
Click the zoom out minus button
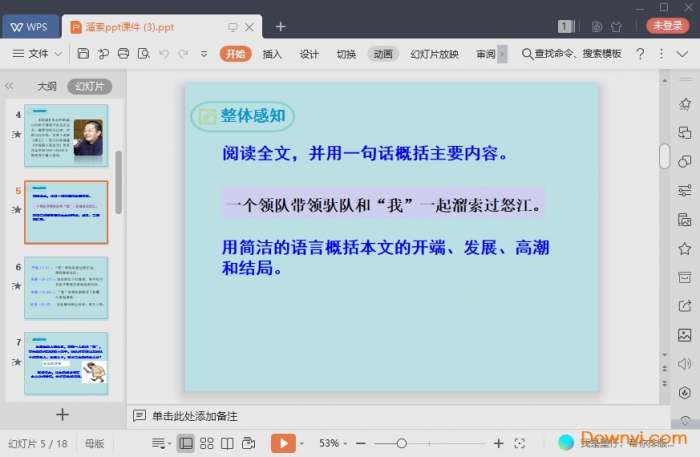pos(361,443)
